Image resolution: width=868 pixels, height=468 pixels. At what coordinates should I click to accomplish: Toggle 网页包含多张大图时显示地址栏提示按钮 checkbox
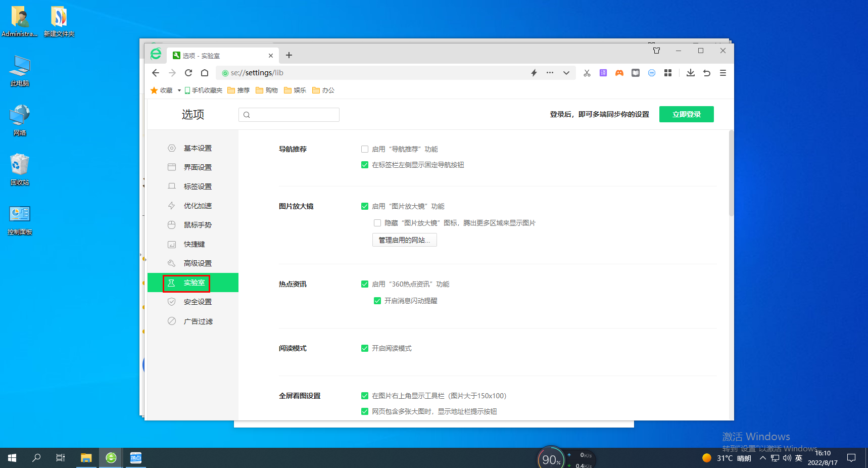tap(365, 411)
